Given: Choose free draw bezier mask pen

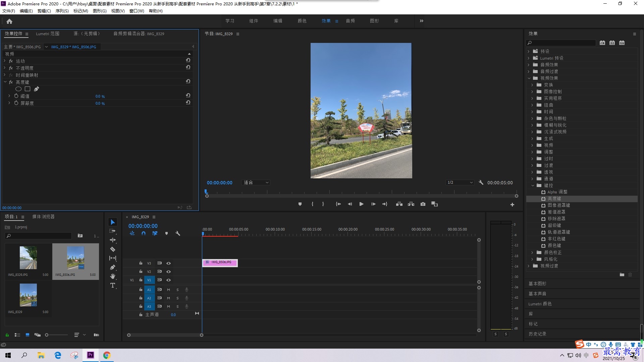Looking at the screenshot, I should tap(36, 89).
